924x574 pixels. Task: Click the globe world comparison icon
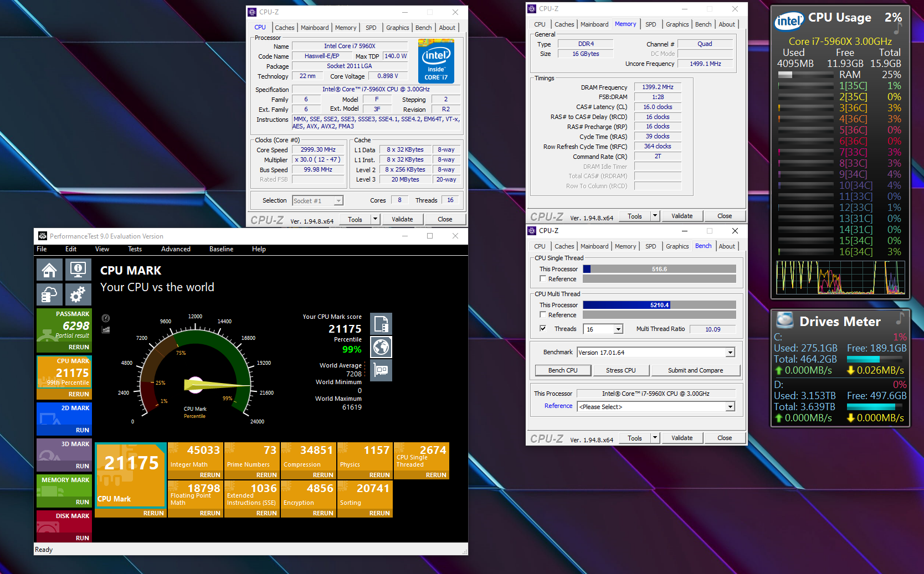381,347
